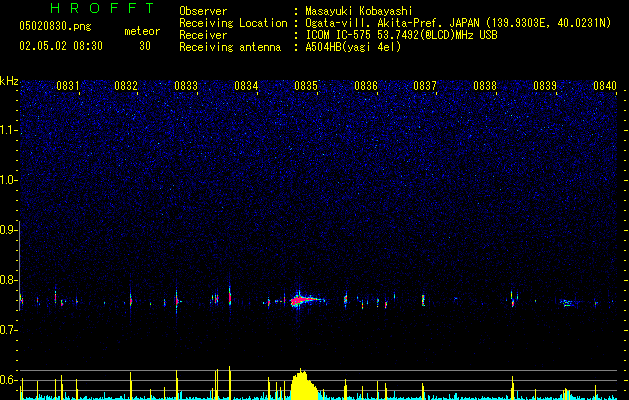
Task: Click the wide yellow power peak below 0835
Action: coord(304,385)
